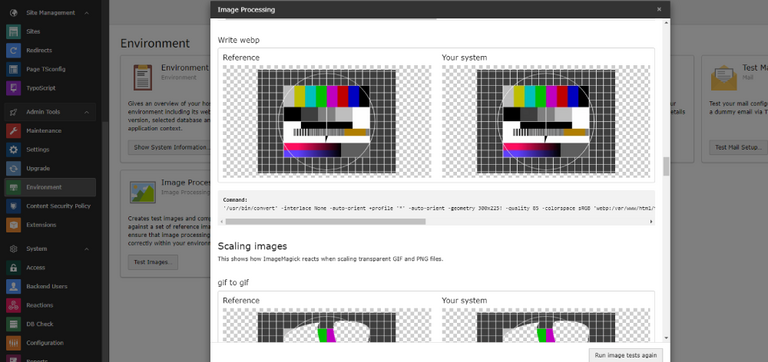Viewport: 768px width, 362px height.
Task: Click left arrow of command horizontal scrollbar
Action: [x=221, y=221]
